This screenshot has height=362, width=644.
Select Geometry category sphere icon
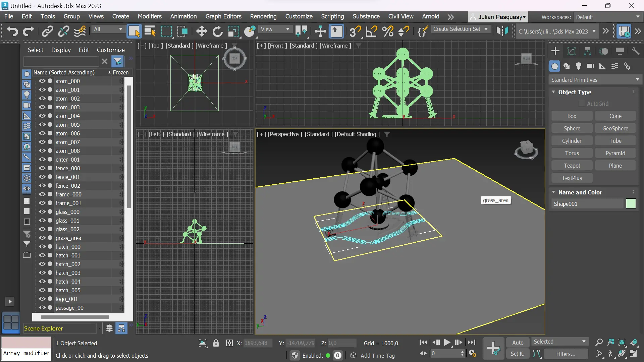coord(555,66)
